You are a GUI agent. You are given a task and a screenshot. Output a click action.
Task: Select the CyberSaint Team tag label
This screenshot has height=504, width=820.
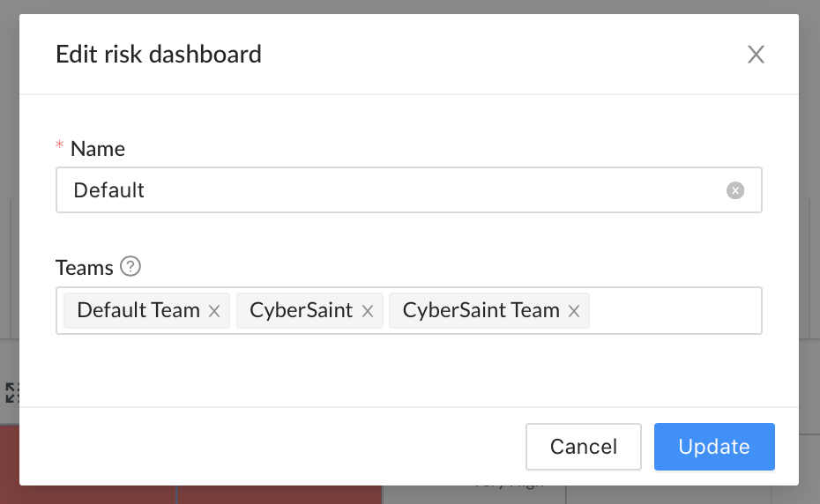(x=481, y=310)
